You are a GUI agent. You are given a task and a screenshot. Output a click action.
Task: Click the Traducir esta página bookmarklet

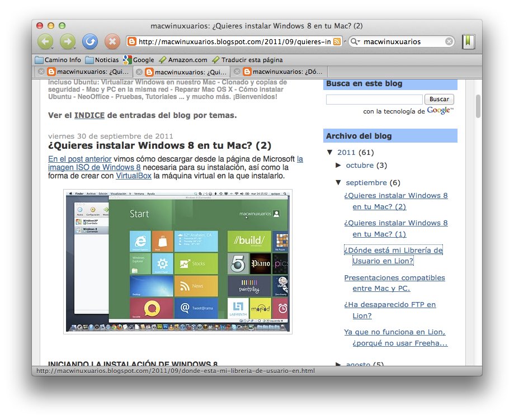(248, 60)
